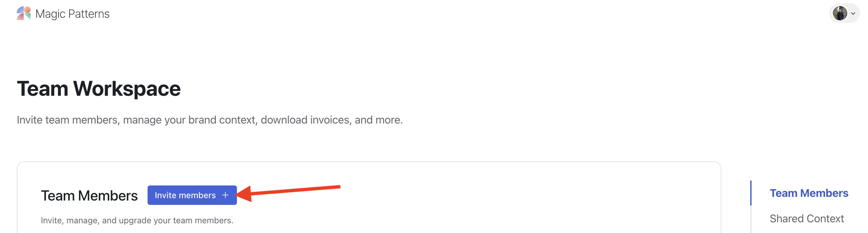Click the workspace description about downloading invoices
Image resolution: width=868 pixels, height=233 pixels.
coord(209,120)
